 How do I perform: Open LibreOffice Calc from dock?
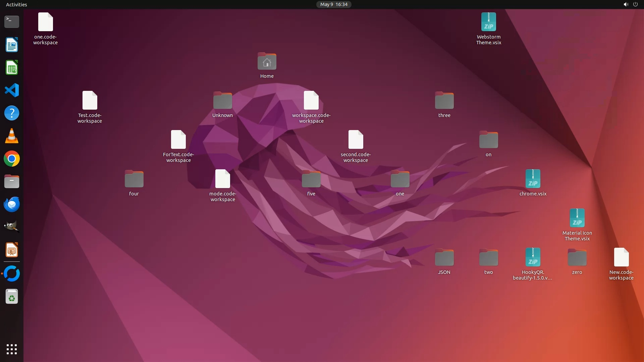(12, 68)
